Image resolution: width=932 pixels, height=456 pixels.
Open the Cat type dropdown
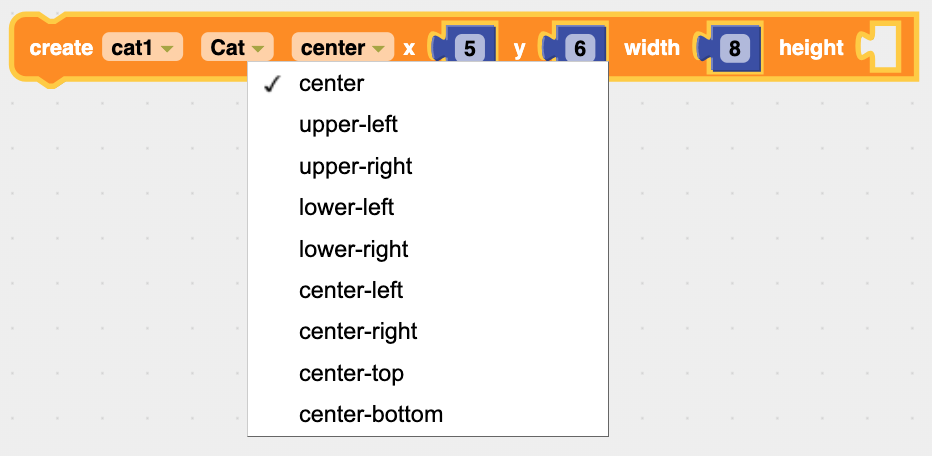[237, 48]
